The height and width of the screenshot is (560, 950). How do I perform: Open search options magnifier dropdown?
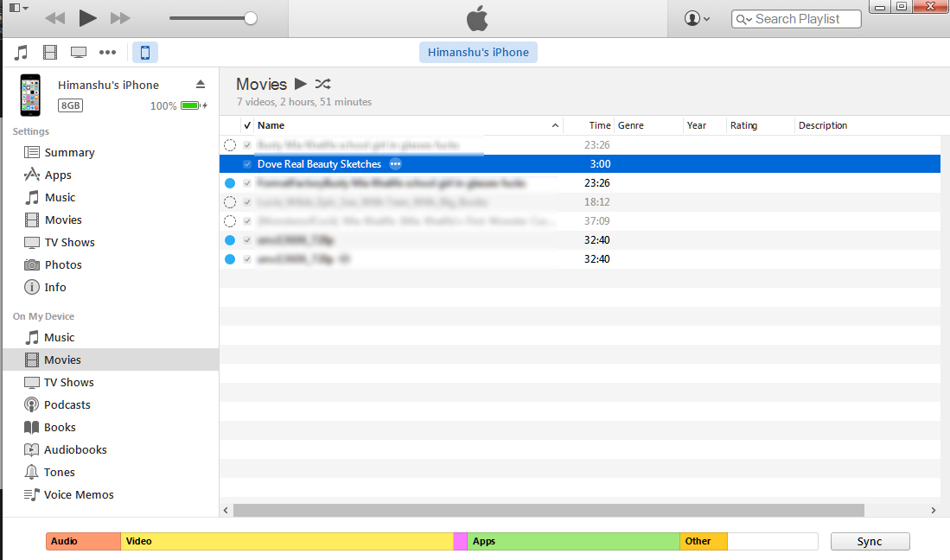point(744,19)
